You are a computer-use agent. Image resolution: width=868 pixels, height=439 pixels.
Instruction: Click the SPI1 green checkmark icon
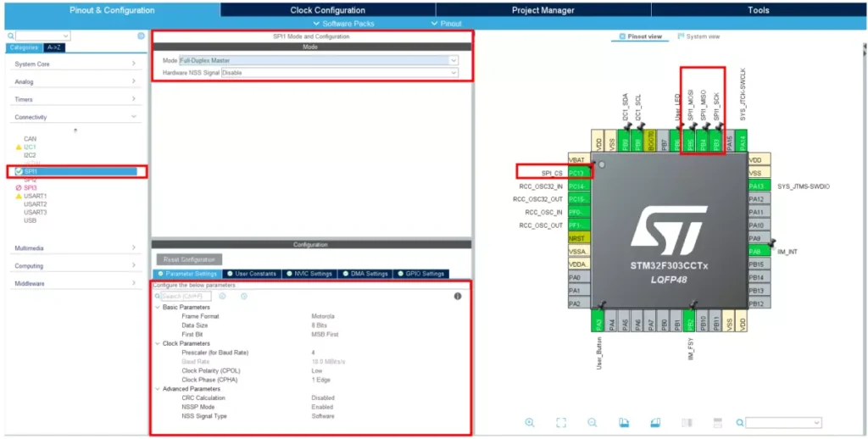pyautogui.click(x=19, y=171)
